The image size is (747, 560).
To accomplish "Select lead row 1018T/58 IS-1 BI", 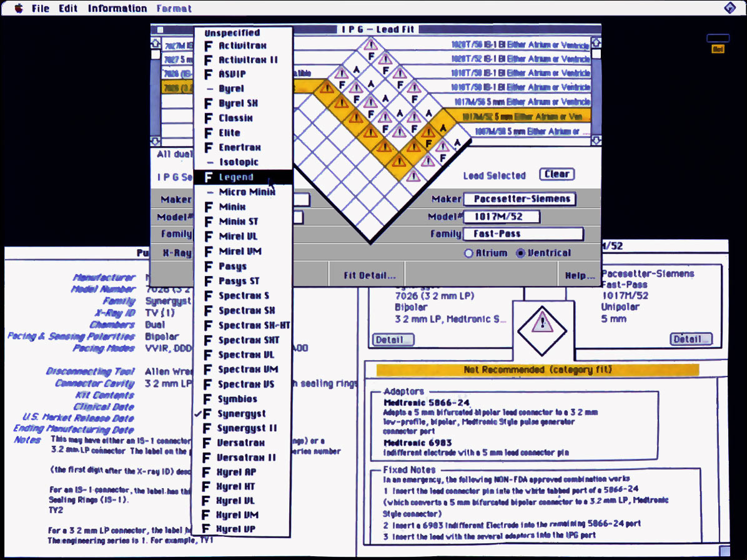I will tap(521, 73).
